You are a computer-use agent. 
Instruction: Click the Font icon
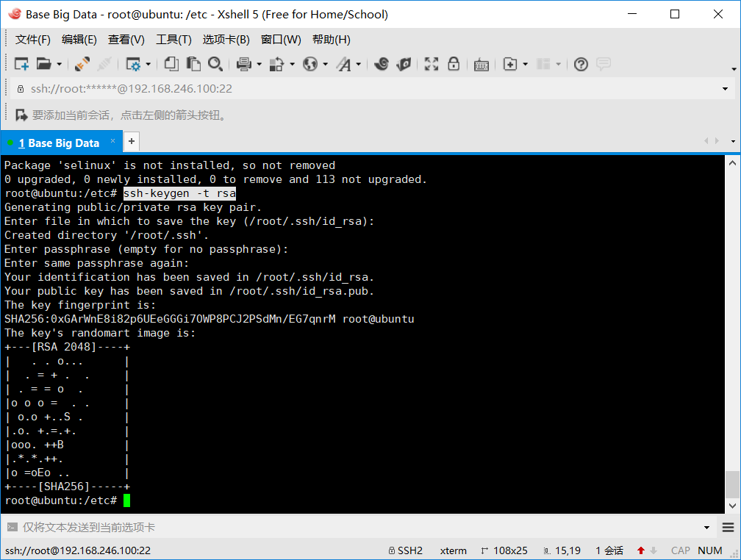(x=343, y=64)
